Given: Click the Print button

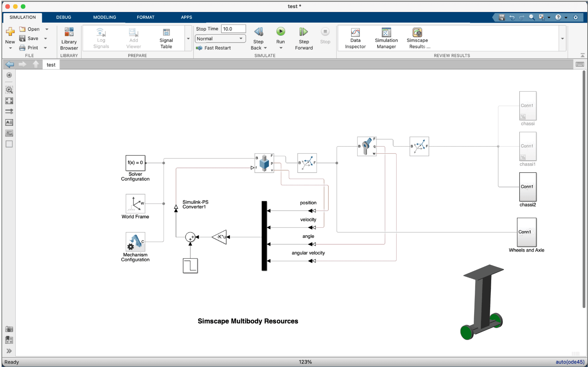Looking at the screenshot, I should tap(29, 48).
